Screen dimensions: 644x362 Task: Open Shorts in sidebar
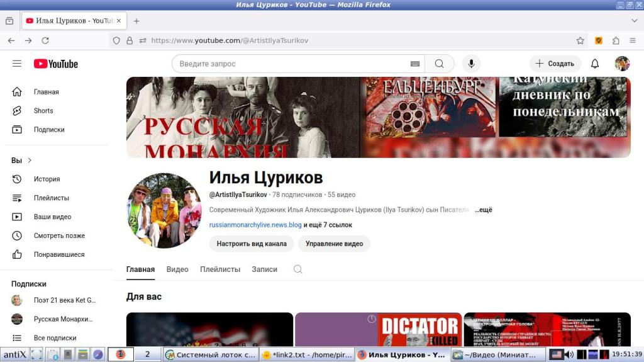tap(56, 111)
